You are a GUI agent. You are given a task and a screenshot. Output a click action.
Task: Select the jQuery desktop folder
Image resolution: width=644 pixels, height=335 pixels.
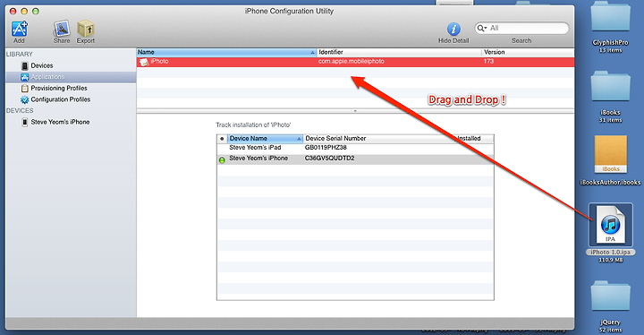pyautogui.click(x=610, y=296)
